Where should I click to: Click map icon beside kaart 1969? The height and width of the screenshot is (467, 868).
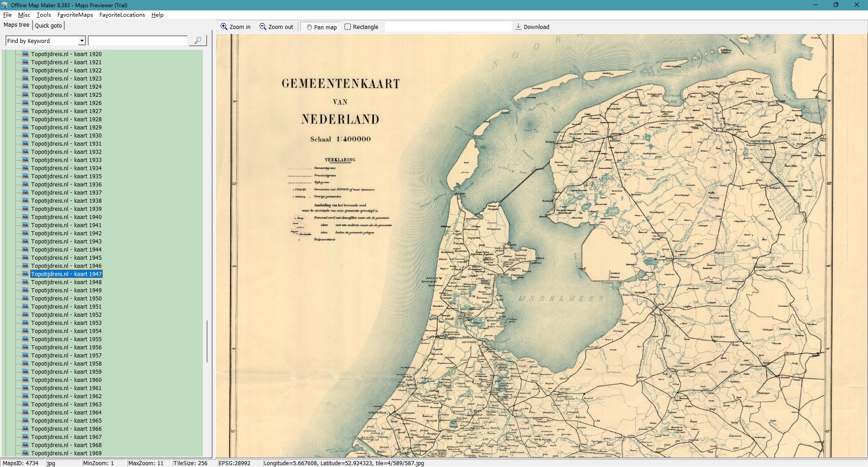[25, 453]
